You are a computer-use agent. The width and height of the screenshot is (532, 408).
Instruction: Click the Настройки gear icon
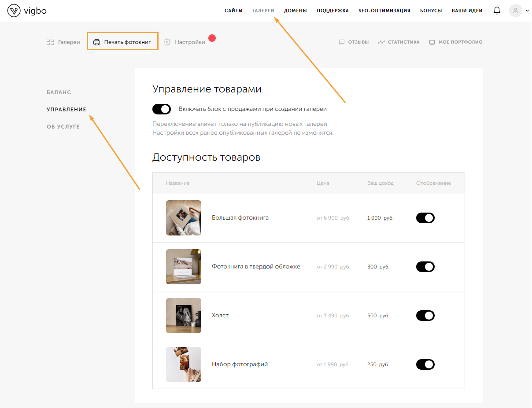click(167, 42)
